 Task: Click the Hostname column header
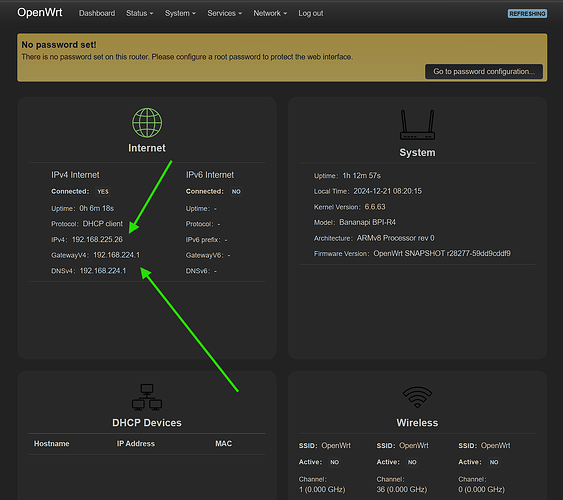click(52, 444)
